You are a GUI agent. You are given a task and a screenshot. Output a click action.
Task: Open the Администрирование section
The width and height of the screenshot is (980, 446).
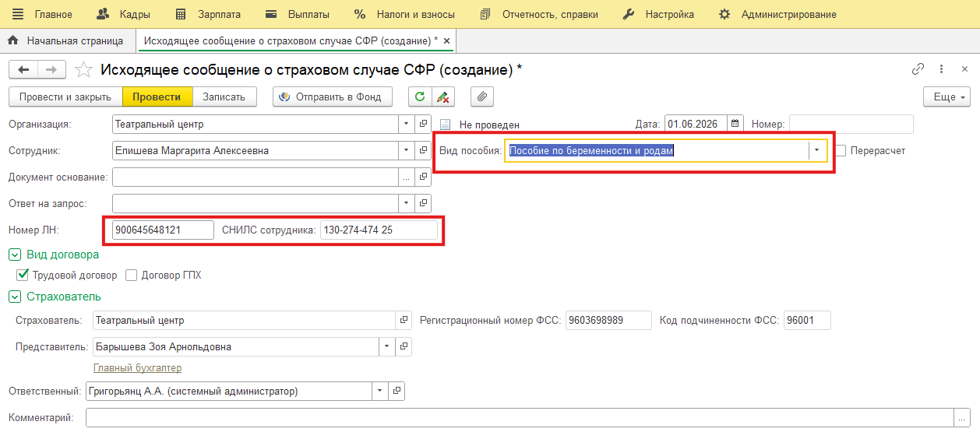(x=777, y=14)
